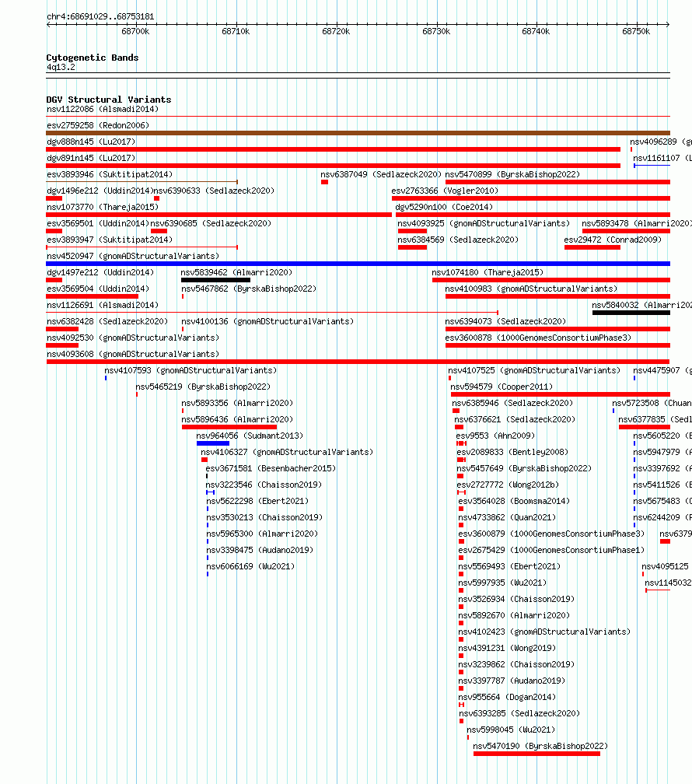Click nsv6390633 (Sedlazeck2020) label

click(x=214, y=191)
